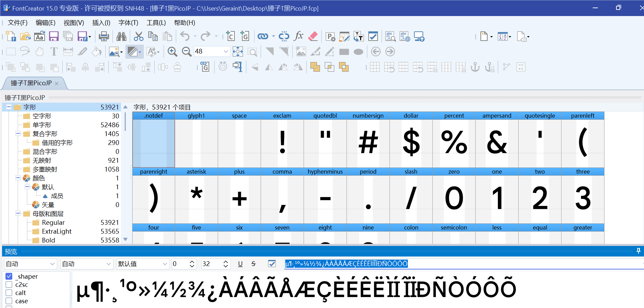Screen dimensions: 644x308
Task: Click the pink eraser icon on the toolbar
Action: click(x=313, y=36)
